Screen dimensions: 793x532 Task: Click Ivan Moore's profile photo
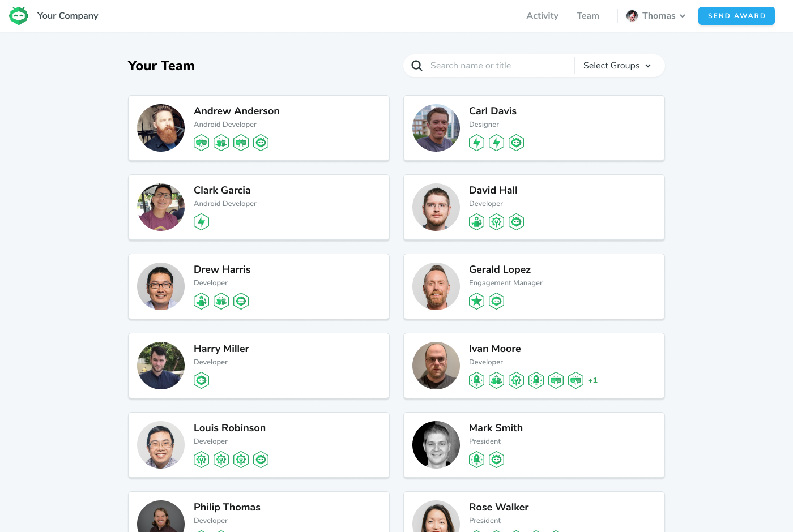click(x=436, y=366)
